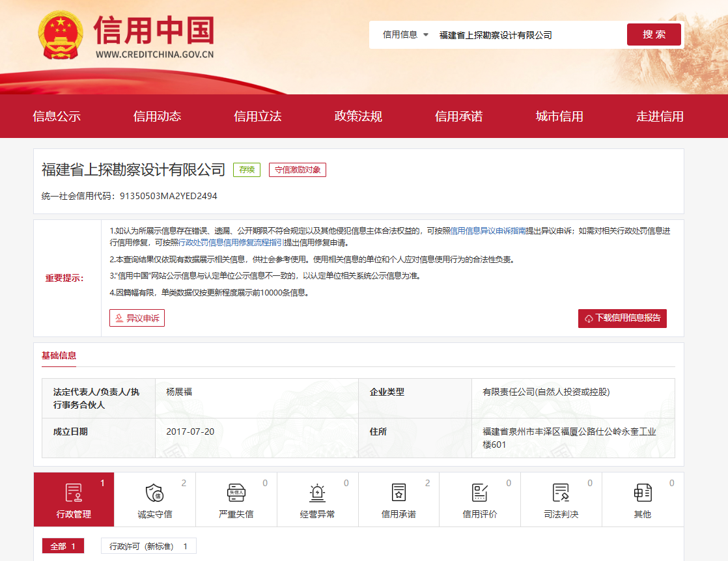Go to the 政策法规 navigation menu
This screenshot has height=561, width=728.
coord(358,116)
